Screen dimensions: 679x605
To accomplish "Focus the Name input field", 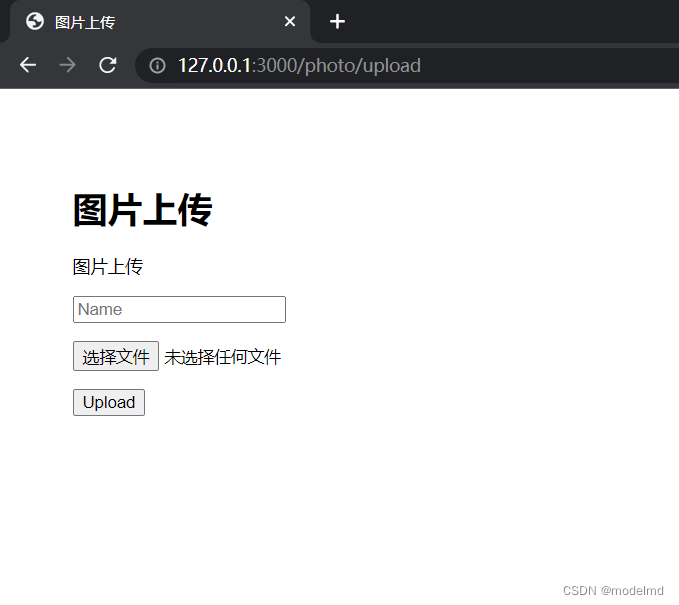I will click(x=179, y=309).
